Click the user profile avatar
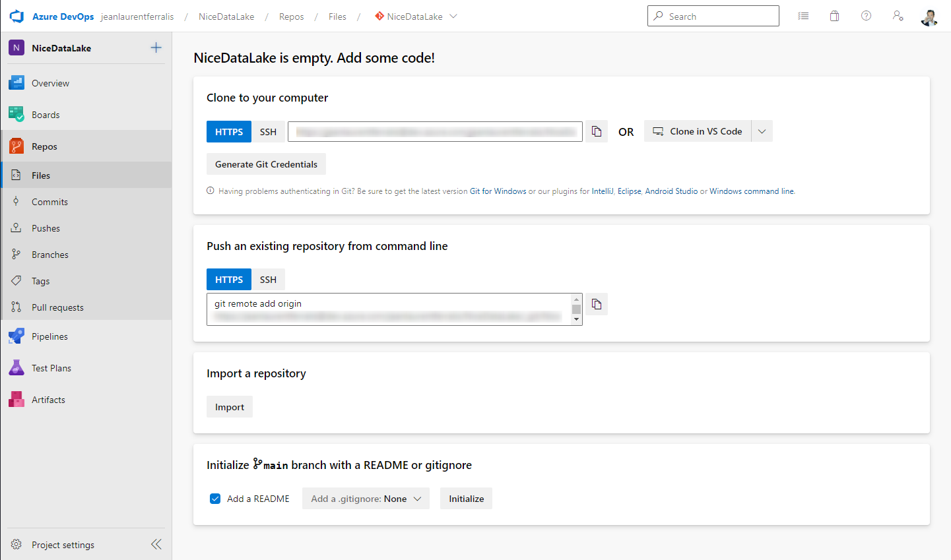The width and height of the screenshot is (951, 560). click(x=929, y=16)
